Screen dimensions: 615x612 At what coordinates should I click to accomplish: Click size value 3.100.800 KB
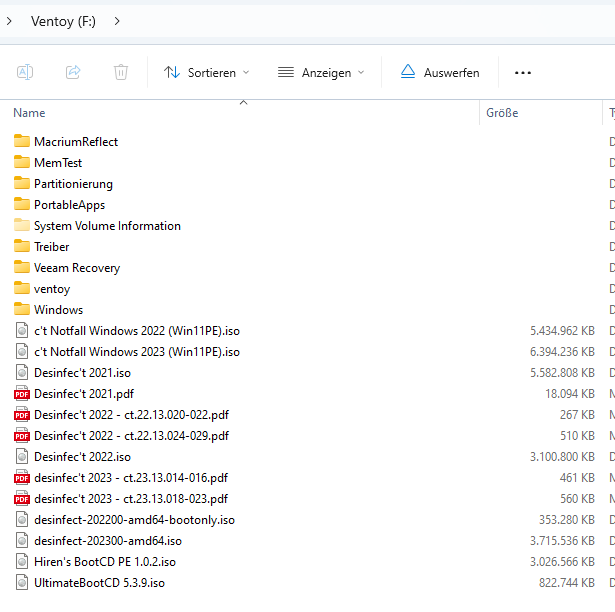click(x=562, y=457)
